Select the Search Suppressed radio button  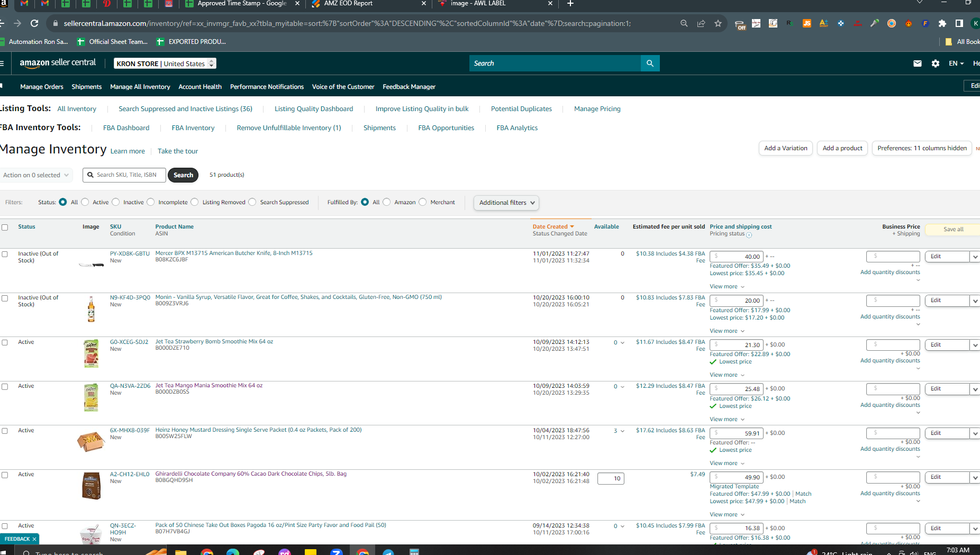[252, 202]
